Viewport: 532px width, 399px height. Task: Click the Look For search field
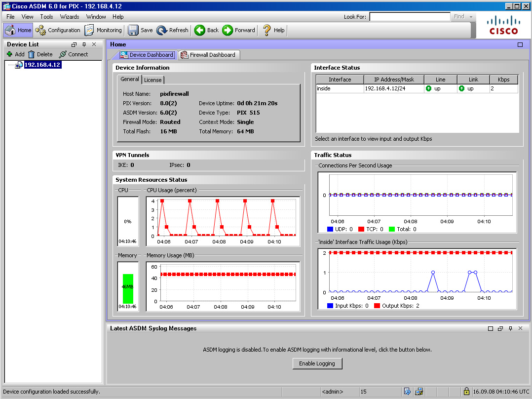(409, 17)
